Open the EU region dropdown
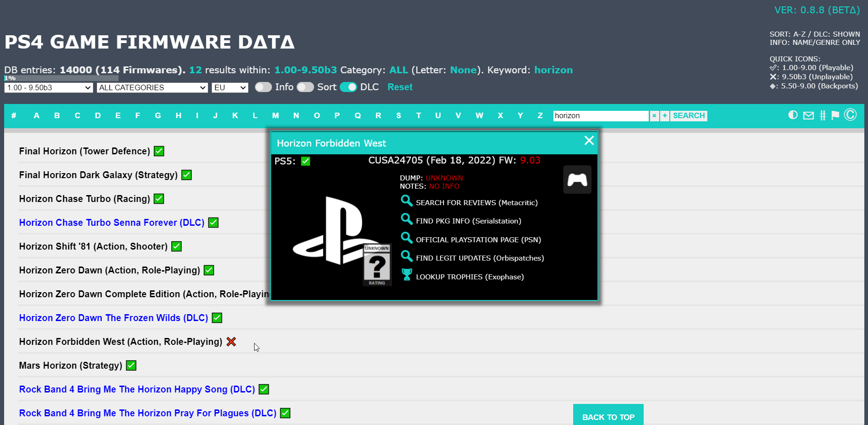868x425 pixels. pos(230,87)
